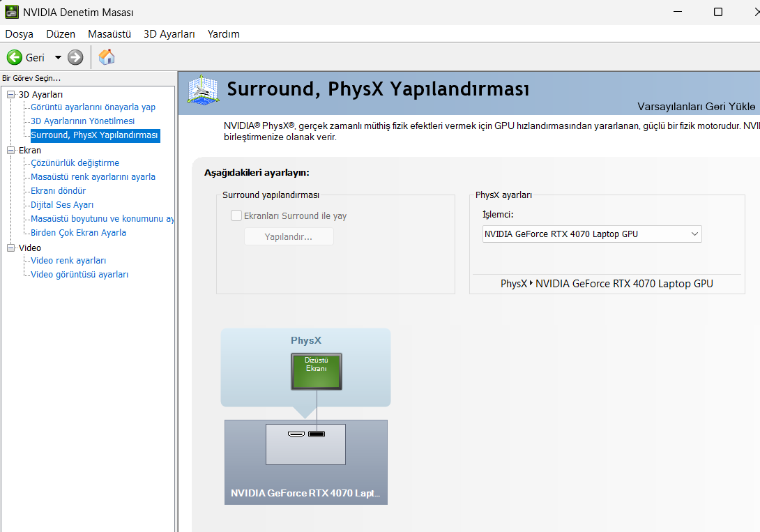Click the Bir Görev Seçin... label

coord(31,78)
